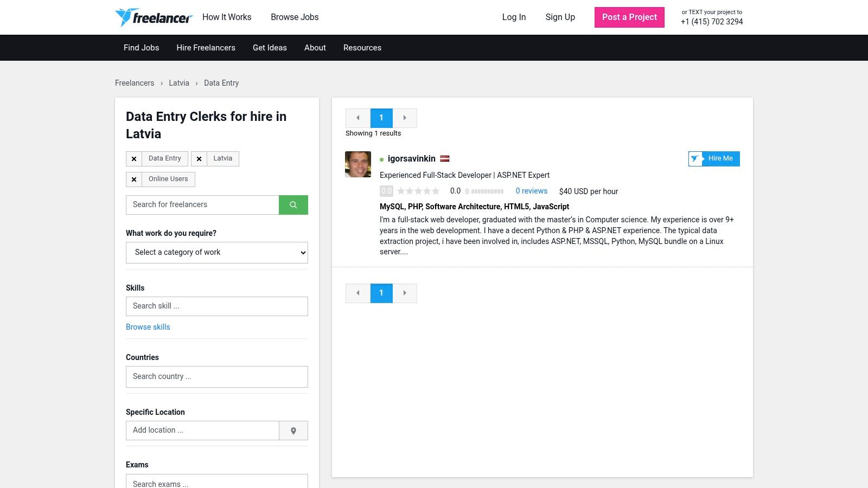Click the Log In link
The width and height of the screenshot is (868, 488).
[x=514, y=17]
